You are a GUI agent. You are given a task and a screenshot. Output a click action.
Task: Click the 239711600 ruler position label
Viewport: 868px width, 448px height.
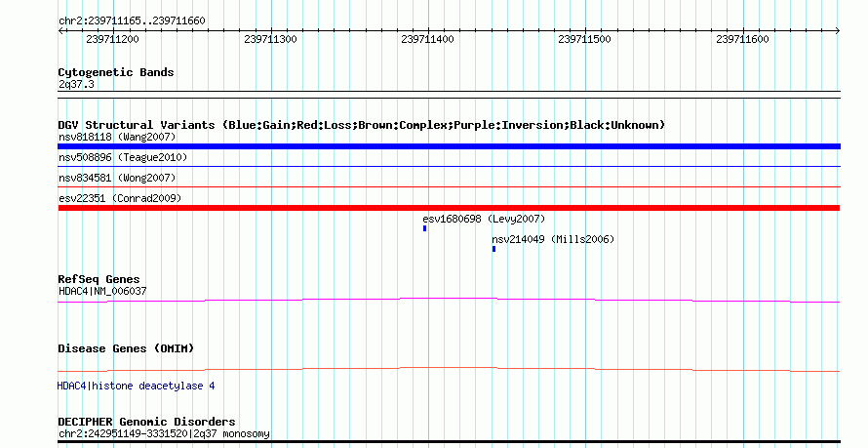click(742, 39)
